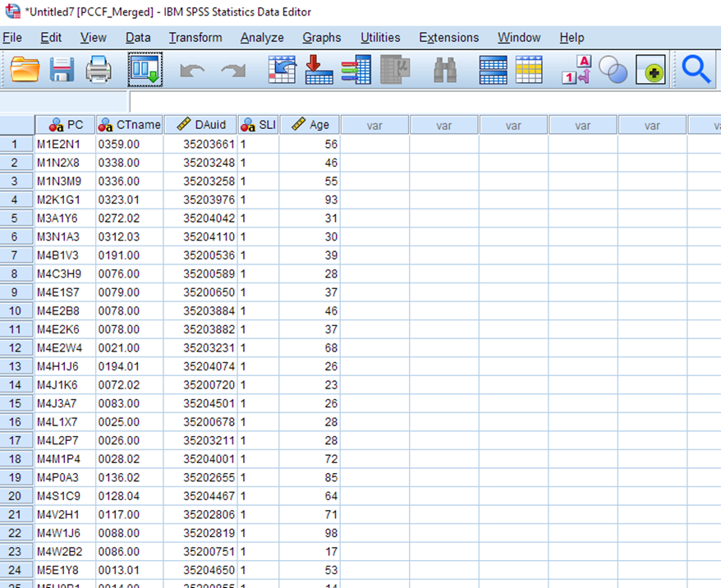Insert a new variable
This screenshot has width=721, height=588.
click(529, 71)
